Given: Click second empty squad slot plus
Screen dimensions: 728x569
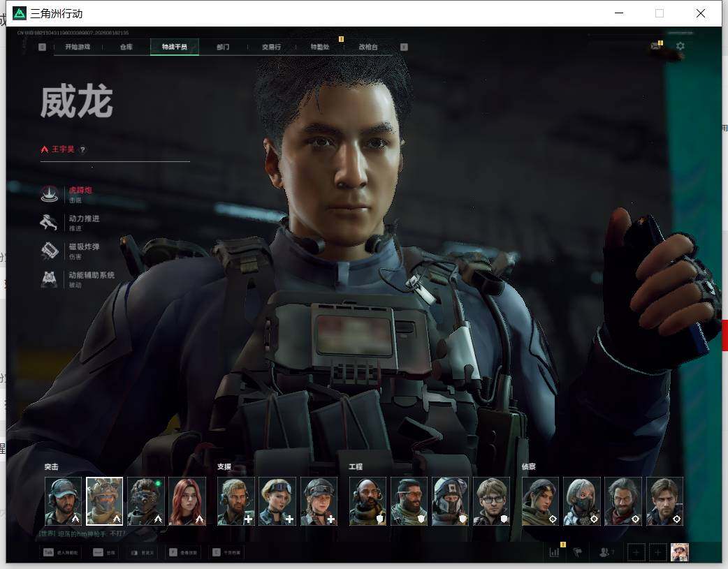Looking at the screenshot, I should (657, 552).
